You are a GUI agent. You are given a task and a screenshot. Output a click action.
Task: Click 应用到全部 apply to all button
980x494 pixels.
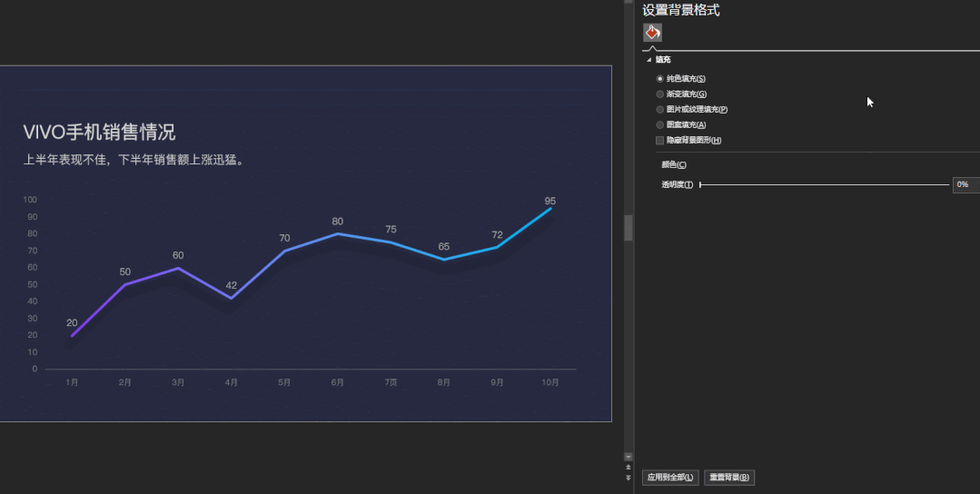[x=670, y=478]
